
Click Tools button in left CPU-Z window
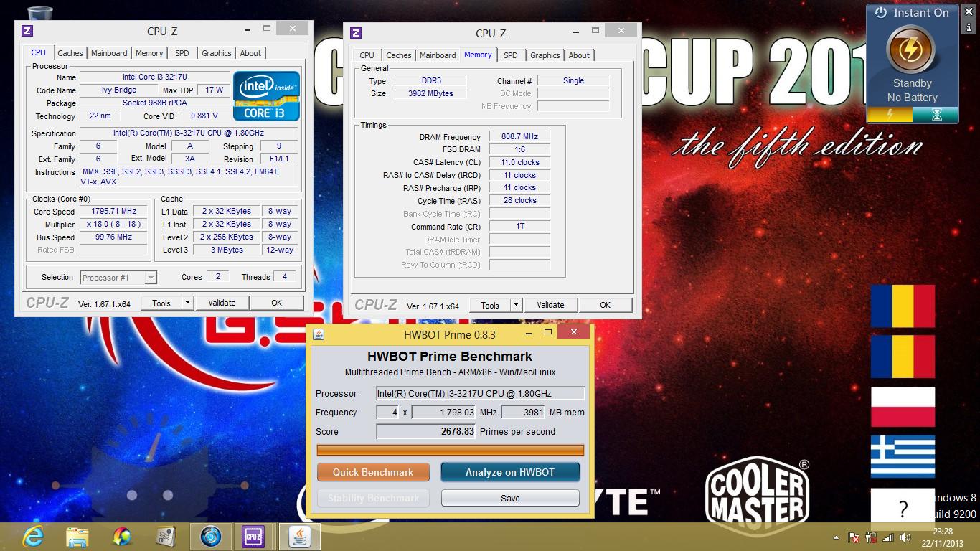tap(161, 303)
